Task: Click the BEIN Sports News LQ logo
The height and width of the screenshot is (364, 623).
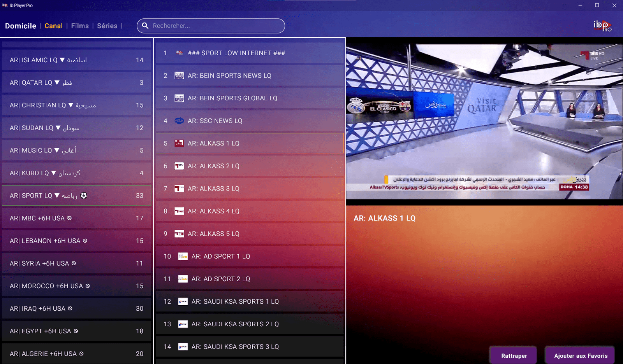Action: coord(179,75)
